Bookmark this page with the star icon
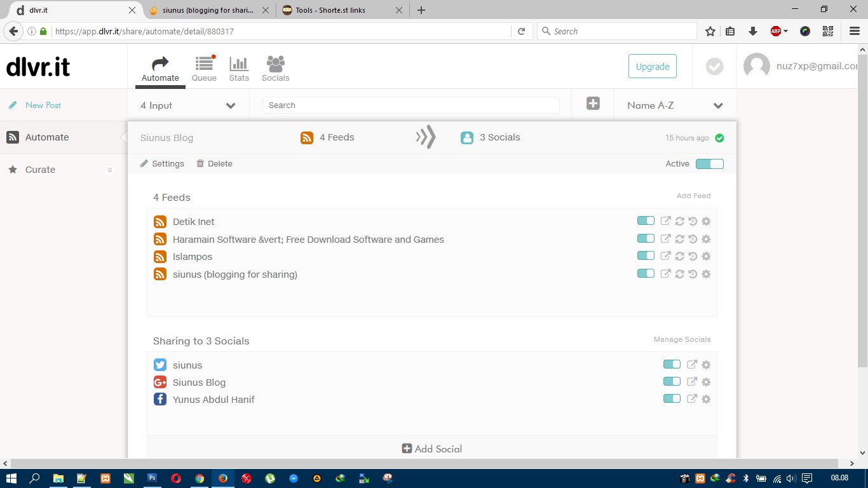 [710, 31]
